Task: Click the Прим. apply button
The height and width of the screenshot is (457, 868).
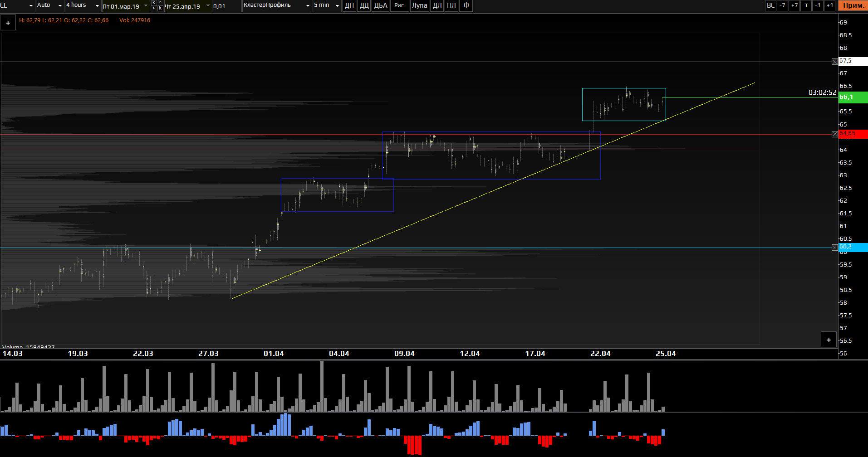Action: coord(853,6)
